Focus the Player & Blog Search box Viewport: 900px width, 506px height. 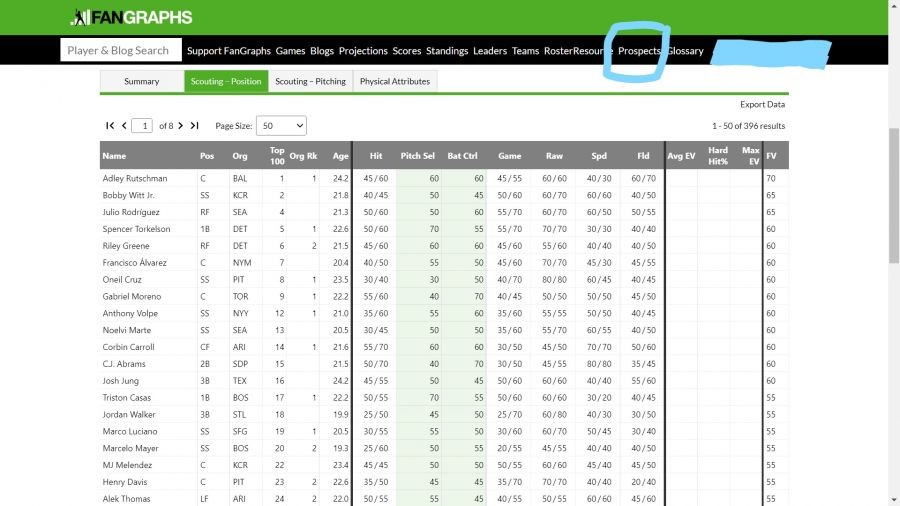click(121, 50)
